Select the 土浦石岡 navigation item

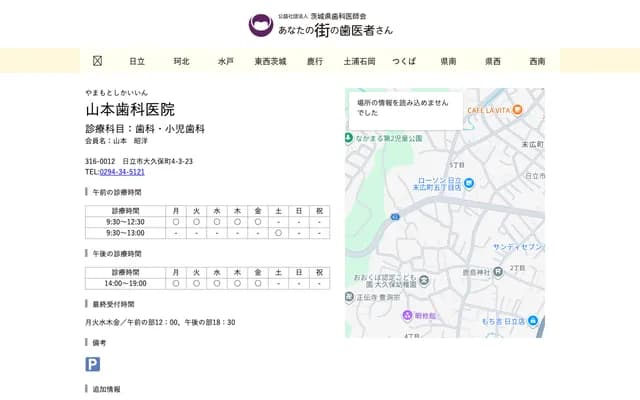tap(359, 61)
